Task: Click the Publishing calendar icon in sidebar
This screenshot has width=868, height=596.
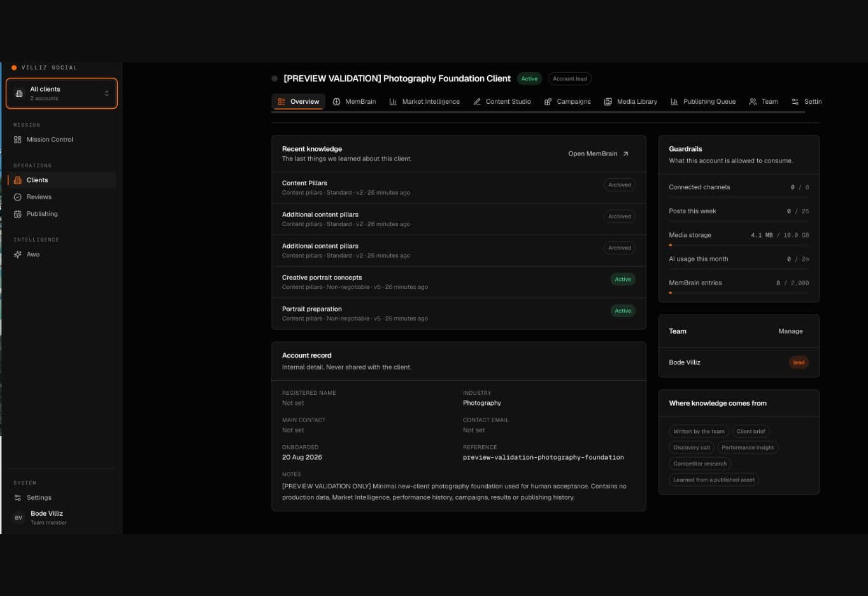Action: pyautogui.click(x=18, y=214)
